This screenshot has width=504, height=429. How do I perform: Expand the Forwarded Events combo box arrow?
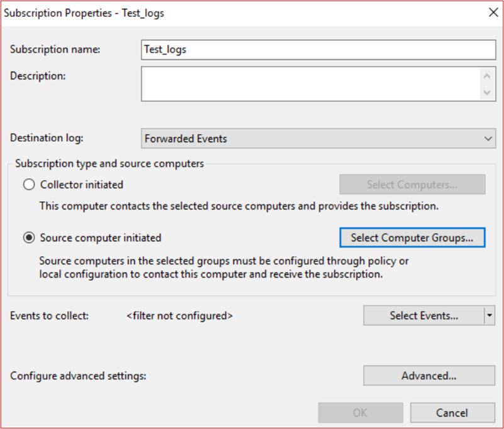(488, 139)
